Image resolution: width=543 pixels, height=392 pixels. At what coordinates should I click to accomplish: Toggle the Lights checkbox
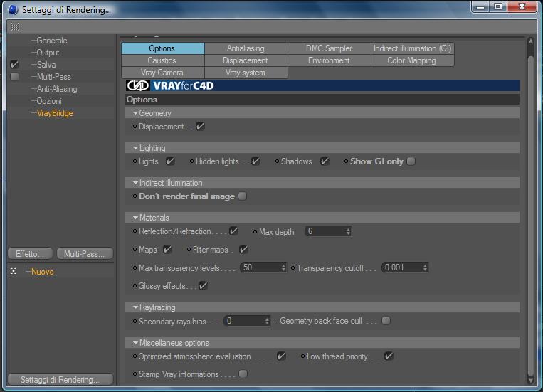point(170,161)
